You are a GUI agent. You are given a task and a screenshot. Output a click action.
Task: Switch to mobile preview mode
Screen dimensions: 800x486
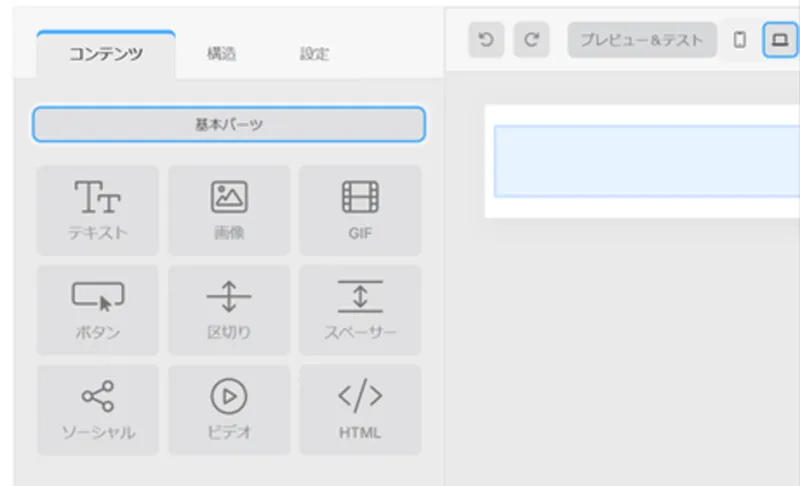click(740, 40)
